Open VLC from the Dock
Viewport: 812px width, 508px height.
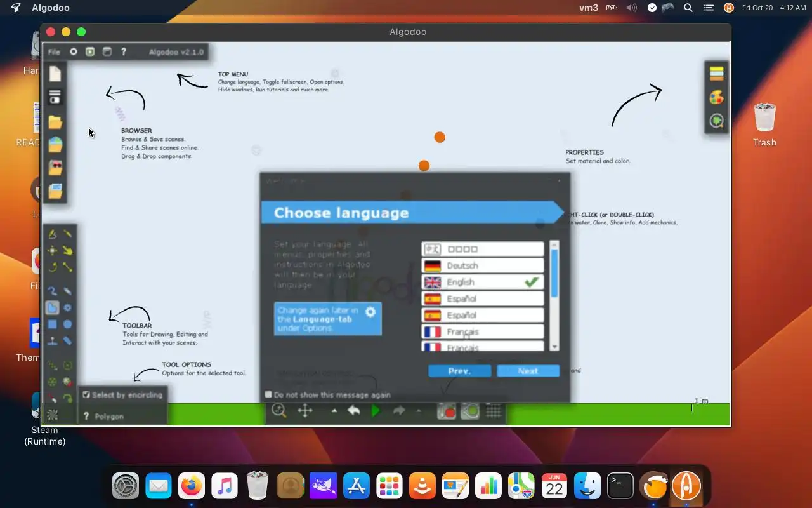coord(422,486)
